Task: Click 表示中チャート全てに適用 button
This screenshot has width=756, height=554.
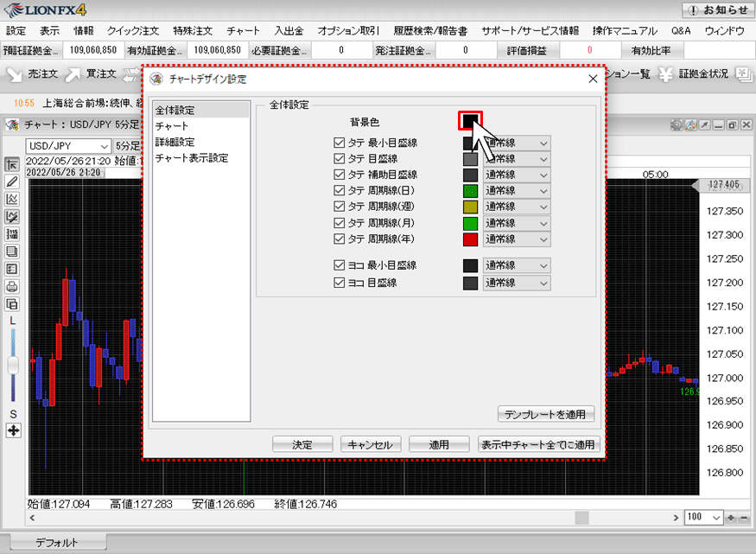Action: pyautogui.click(x=538, y=444)
